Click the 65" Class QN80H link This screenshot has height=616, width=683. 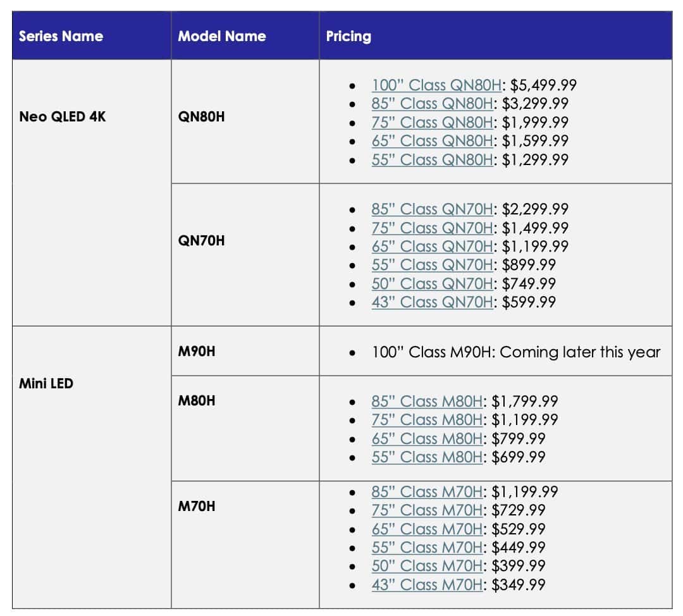[432, 140]
